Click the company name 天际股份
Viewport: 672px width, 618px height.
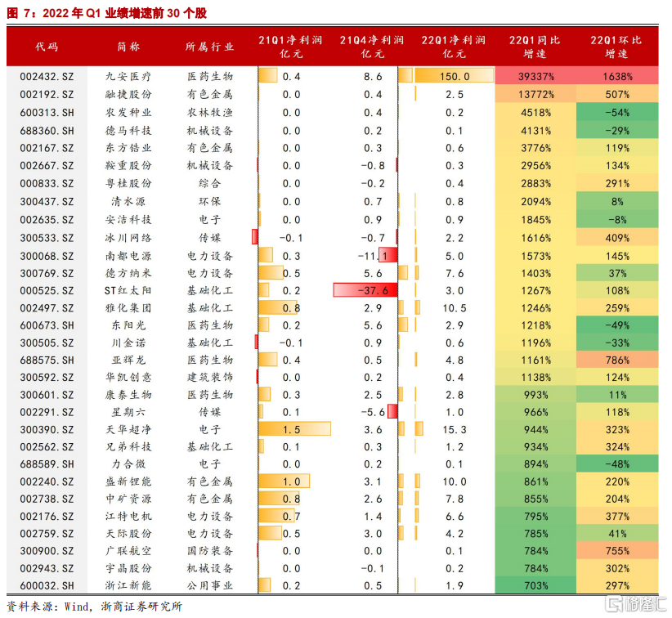coord(128,534)
